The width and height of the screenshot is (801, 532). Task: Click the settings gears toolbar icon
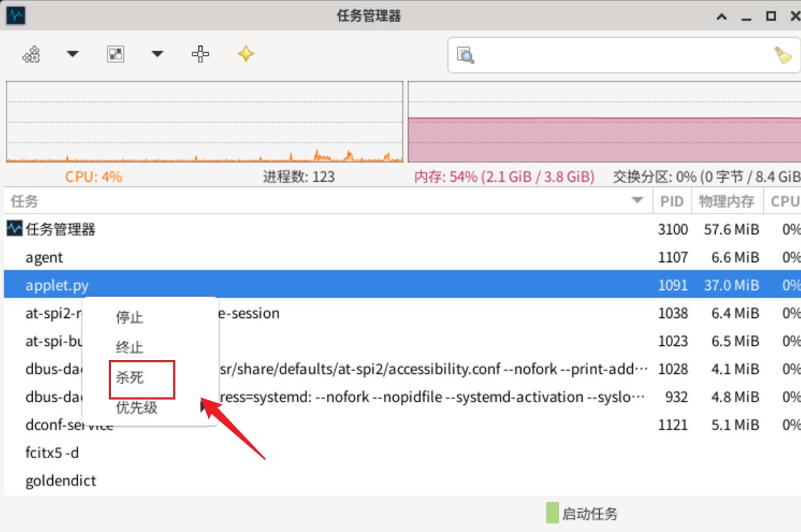tap(31, 54)
